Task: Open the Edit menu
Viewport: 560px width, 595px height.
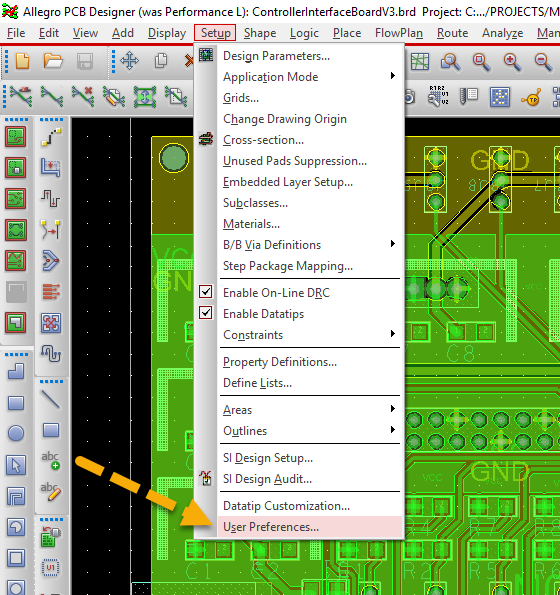Action: tap(49, 33)
